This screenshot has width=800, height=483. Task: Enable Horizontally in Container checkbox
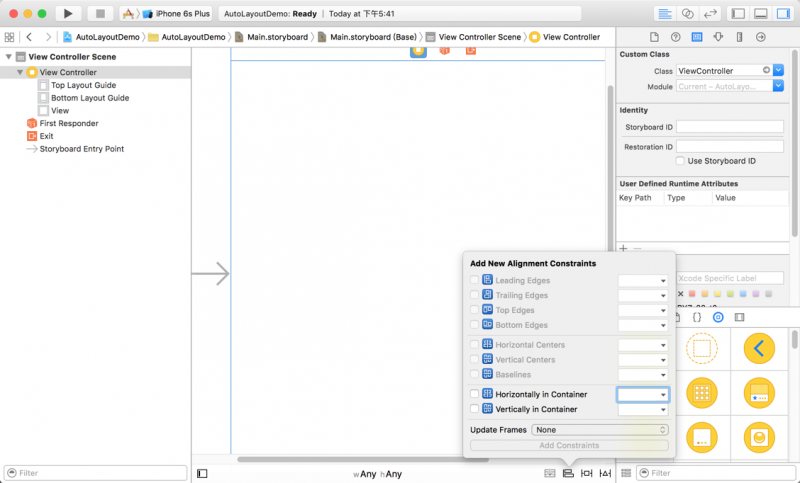click(x=475, y=394)
